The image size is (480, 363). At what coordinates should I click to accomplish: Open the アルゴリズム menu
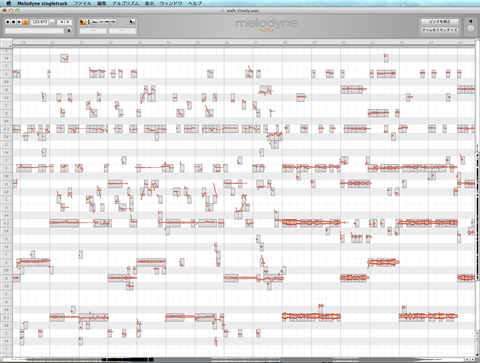(125, 3)
